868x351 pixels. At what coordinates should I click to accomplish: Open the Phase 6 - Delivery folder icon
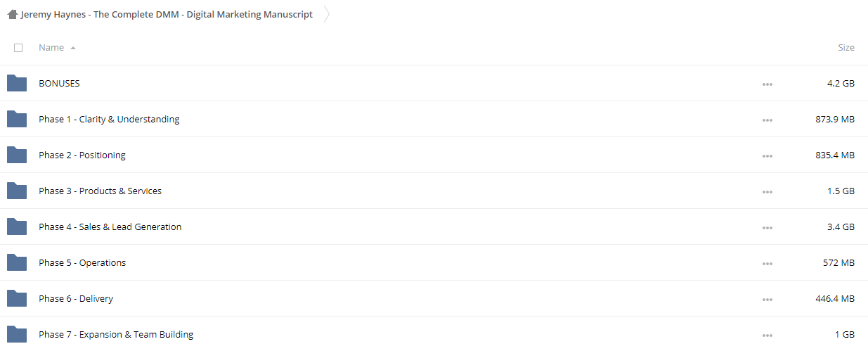pyautogui.click(x=17, y=298)
